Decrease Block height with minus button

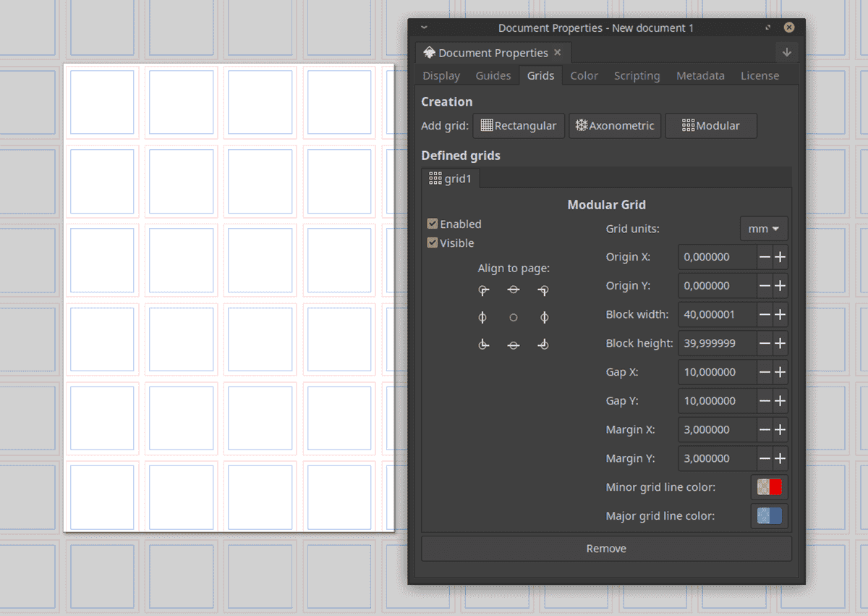[x=765, y=343]
